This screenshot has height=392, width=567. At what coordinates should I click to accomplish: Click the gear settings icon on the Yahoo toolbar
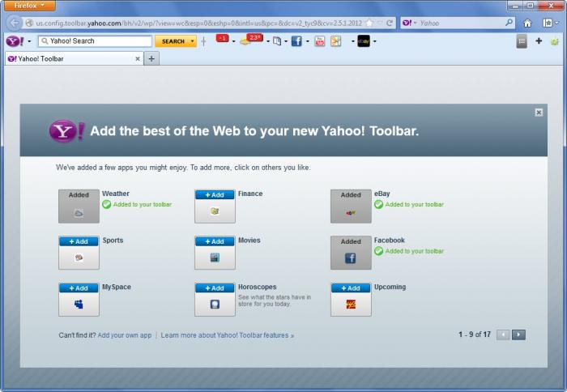point(555,40)
